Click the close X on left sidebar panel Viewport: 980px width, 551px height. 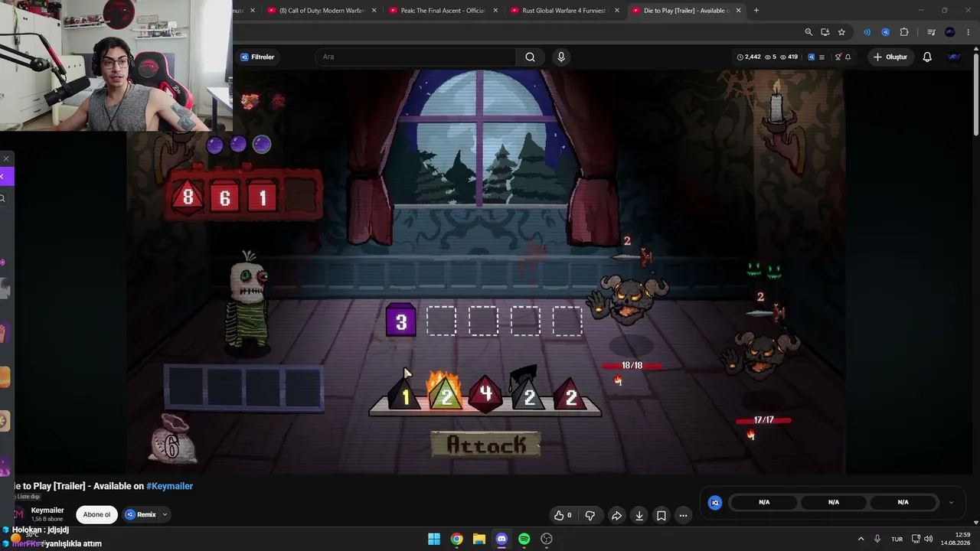6,158
